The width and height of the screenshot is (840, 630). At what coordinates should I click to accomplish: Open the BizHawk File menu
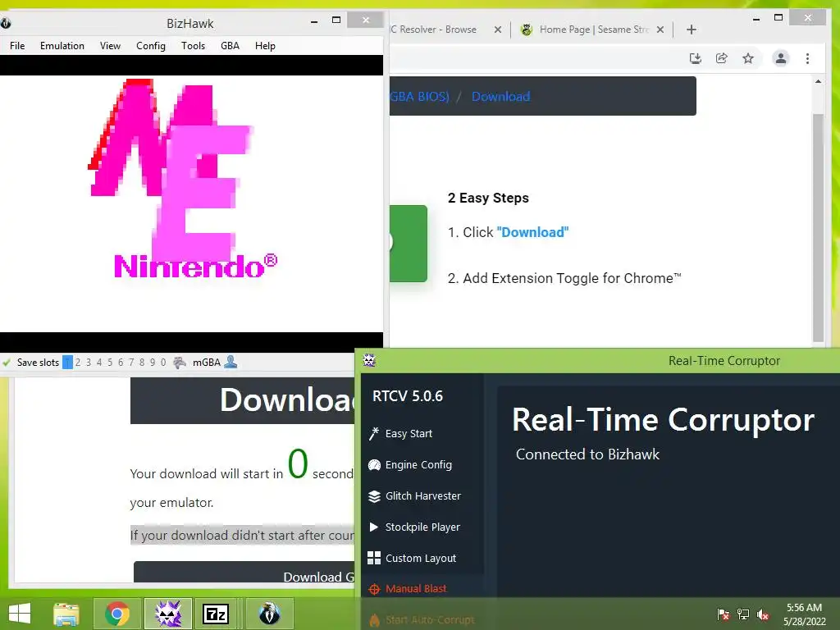[17, 46]
